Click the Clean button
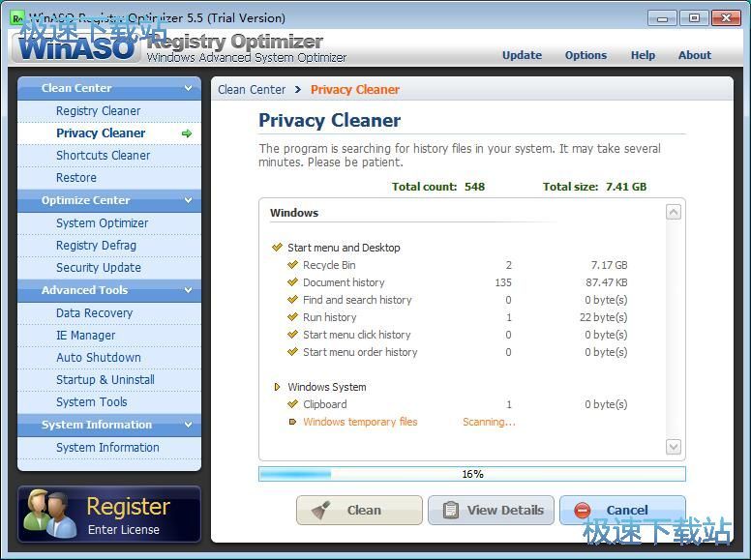The image size is (751, 560). [359, 511]
